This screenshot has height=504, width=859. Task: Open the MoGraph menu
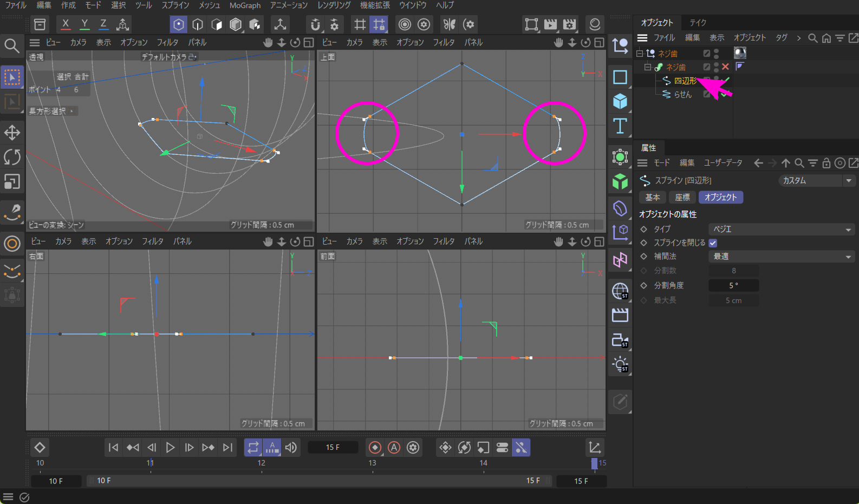[x=245, y=5]
